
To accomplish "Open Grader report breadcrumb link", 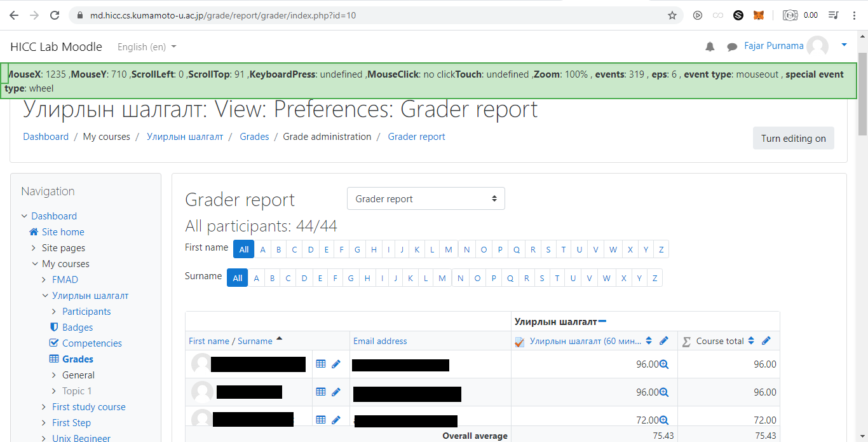I will (416, 137).
